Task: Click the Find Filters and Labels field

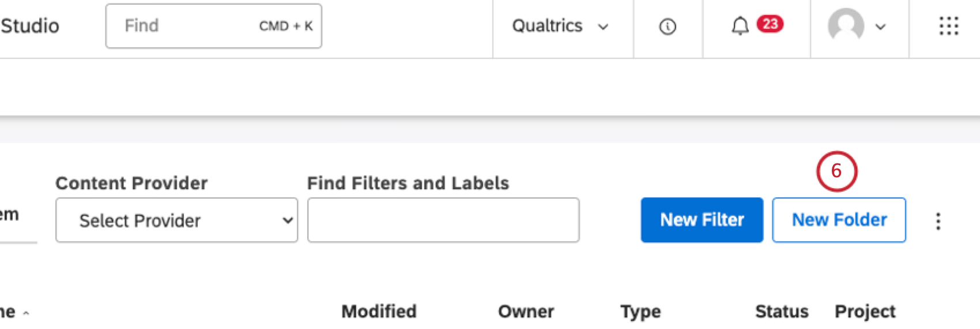Action: (x=443, y=220)
